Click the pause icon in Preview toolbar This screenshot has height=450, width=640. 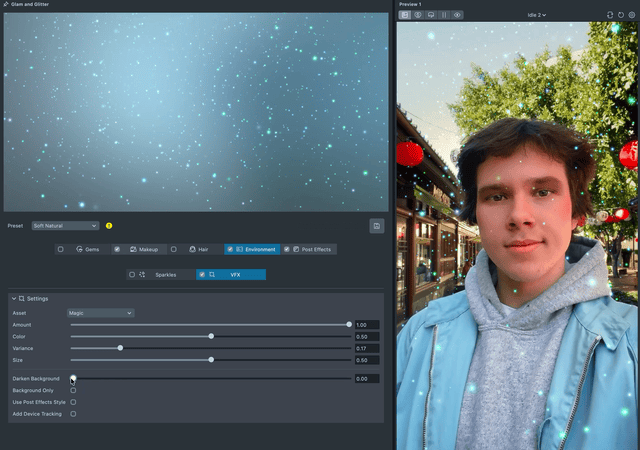(x=444, y=15)
